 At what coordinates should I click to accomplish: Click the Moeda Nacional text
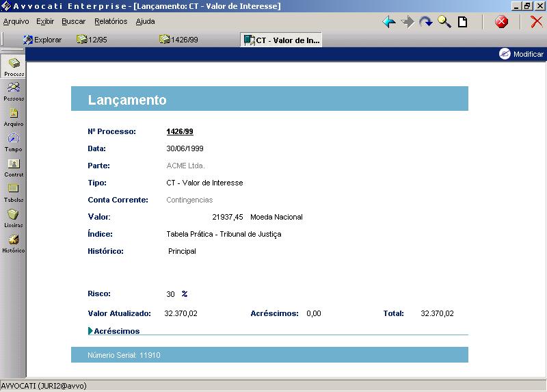point(276,217)
